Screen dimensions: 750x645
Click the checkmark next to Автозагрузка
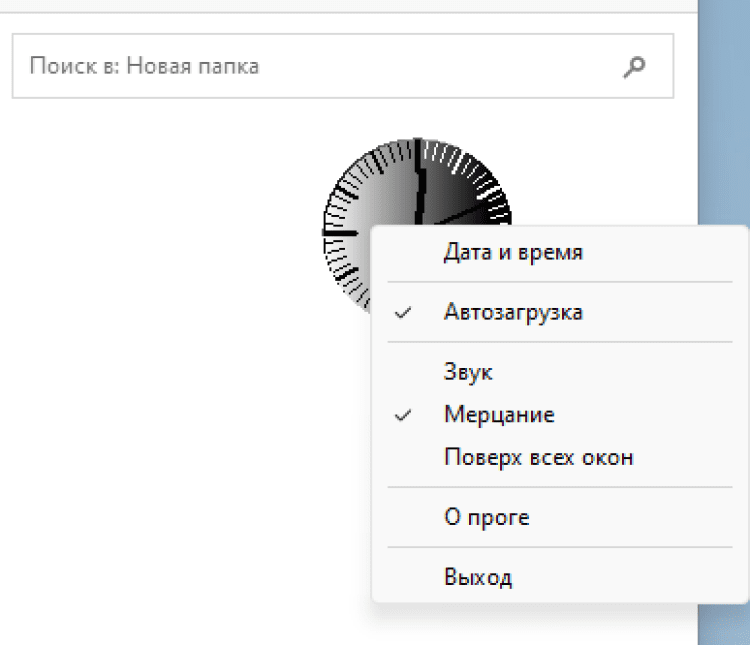(x=403, y=313)
